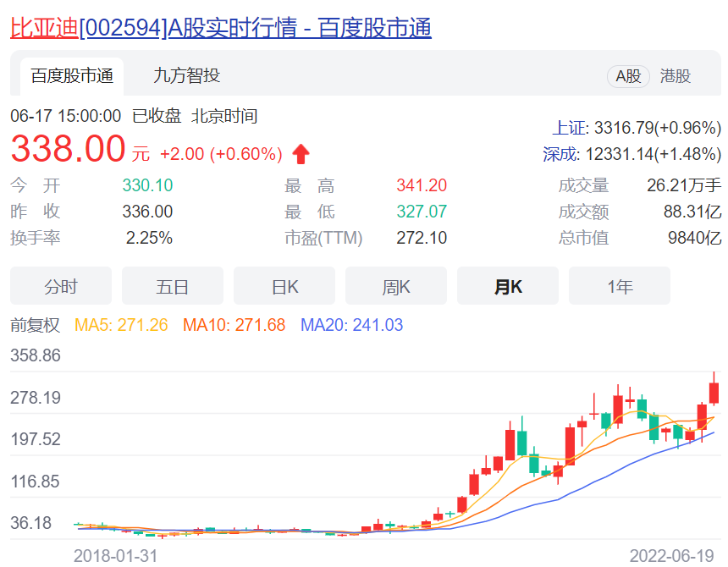728x567 pixels.
Task: Click the 2022-06-19 end date label
Action: (671, 556)
